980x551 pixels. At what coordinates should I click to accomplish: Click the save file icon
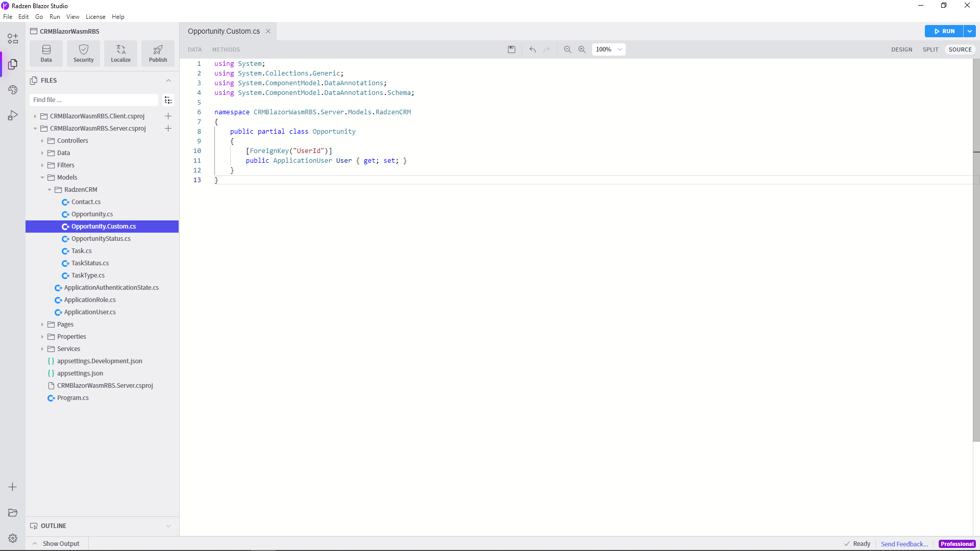511,49
